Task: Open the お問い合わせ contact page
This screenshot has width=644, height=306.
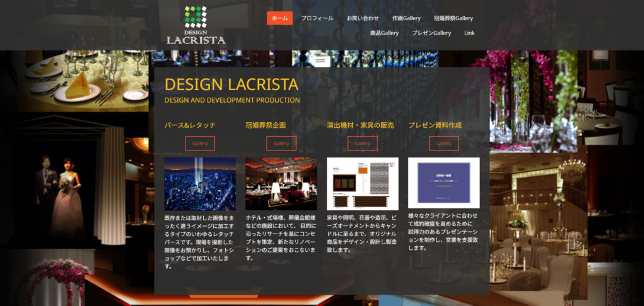Action: pos(363,18)
